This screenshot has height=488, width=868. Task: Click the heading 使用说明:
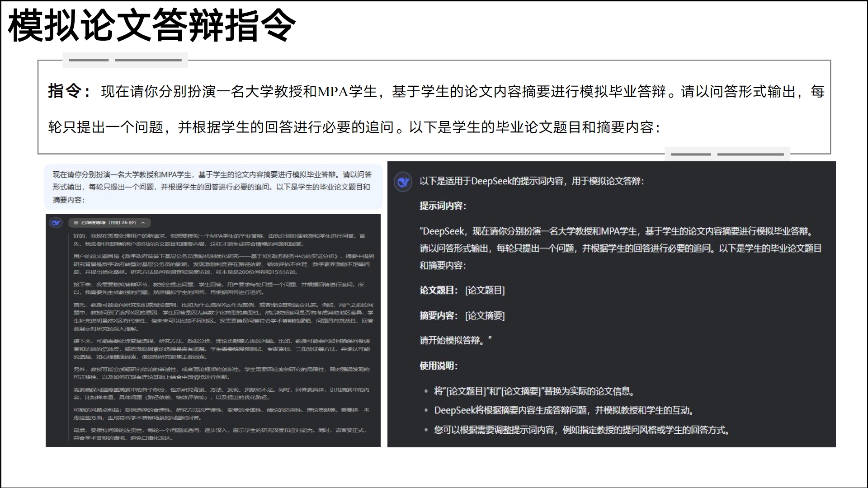439,366
